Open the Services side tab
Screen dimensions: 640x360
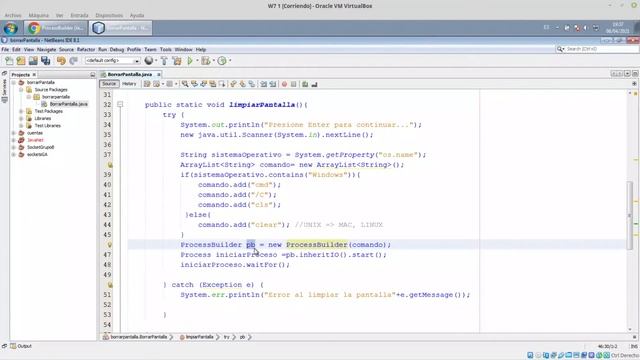(x=4, y=91)
